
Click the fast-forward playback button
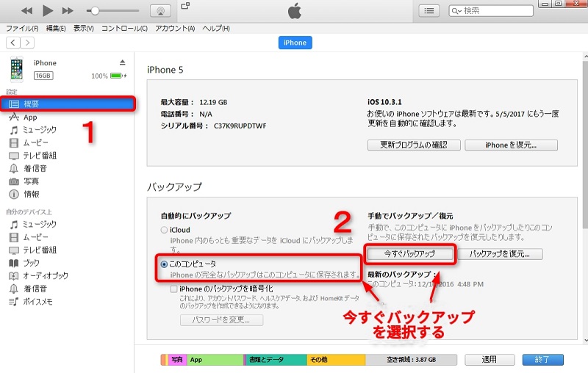pos(68,11)
